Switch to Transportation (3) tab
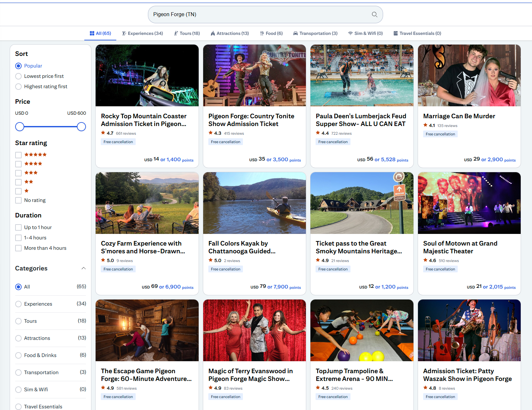The image size is (532, 410). coord(315,33)
